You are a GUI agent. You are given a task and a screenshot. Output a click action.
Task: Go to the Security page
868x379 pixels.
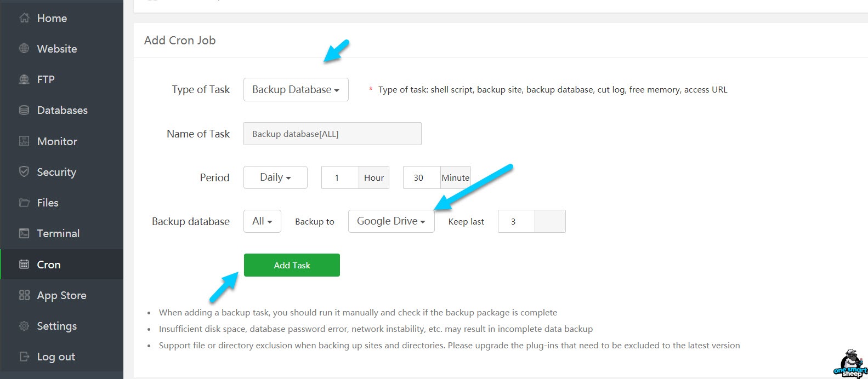(56, 172)
